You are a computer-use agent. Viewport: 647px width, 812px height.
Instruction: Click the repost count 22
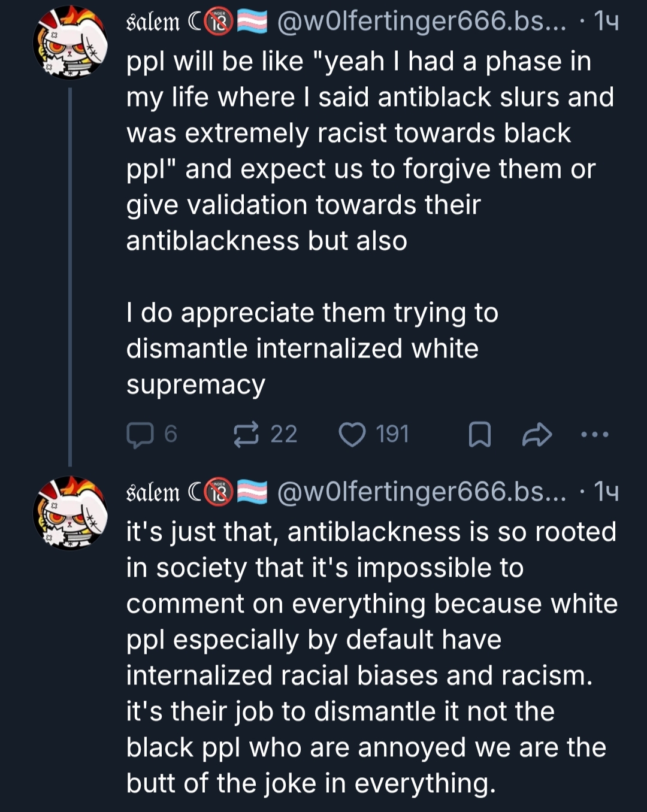coord(283,435)
